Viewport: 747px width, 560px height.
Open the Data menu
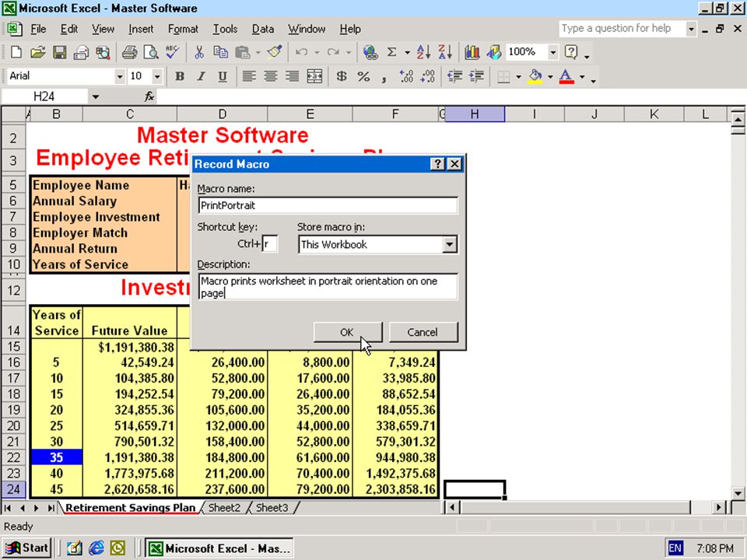tap(262, 29)
